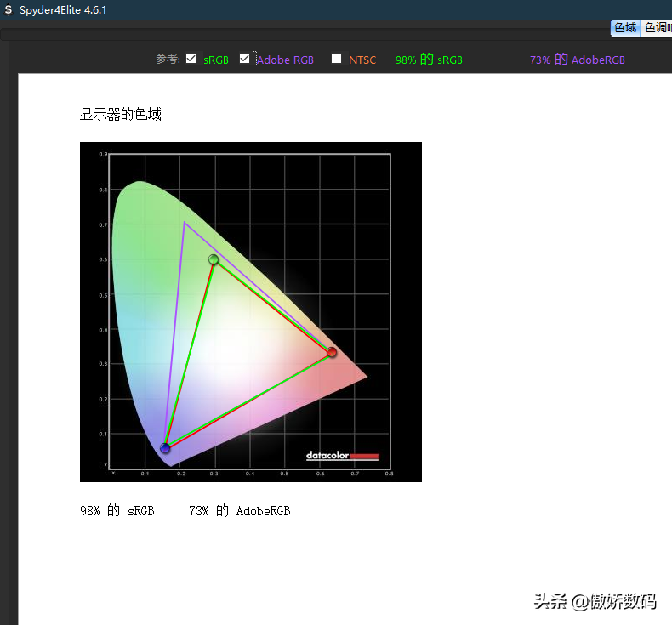Switch to the 色域 tab

[624, 28]
